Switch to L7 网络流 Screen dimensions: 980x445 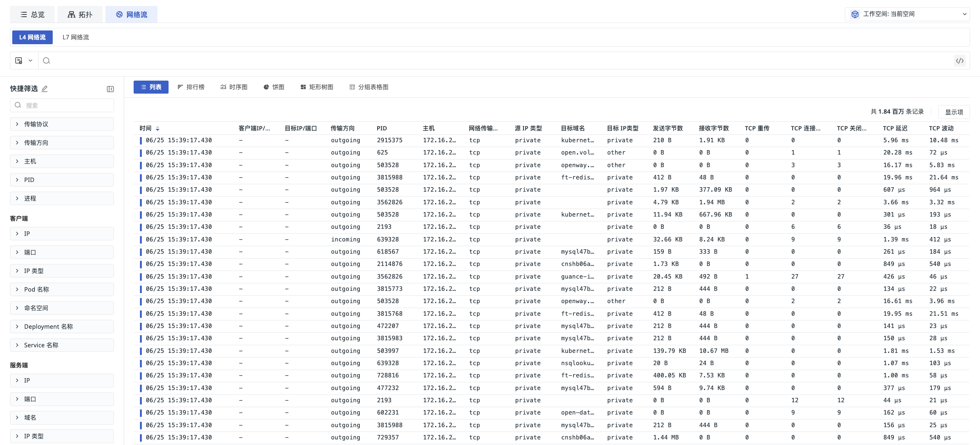tap(76, 37)
